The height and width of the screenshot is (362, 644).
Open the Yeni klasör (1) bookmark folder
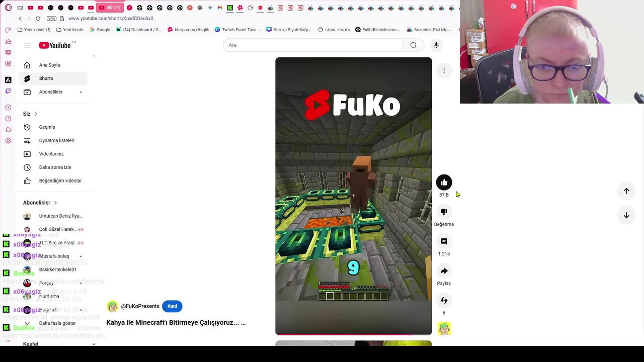[x=34, y=30]
